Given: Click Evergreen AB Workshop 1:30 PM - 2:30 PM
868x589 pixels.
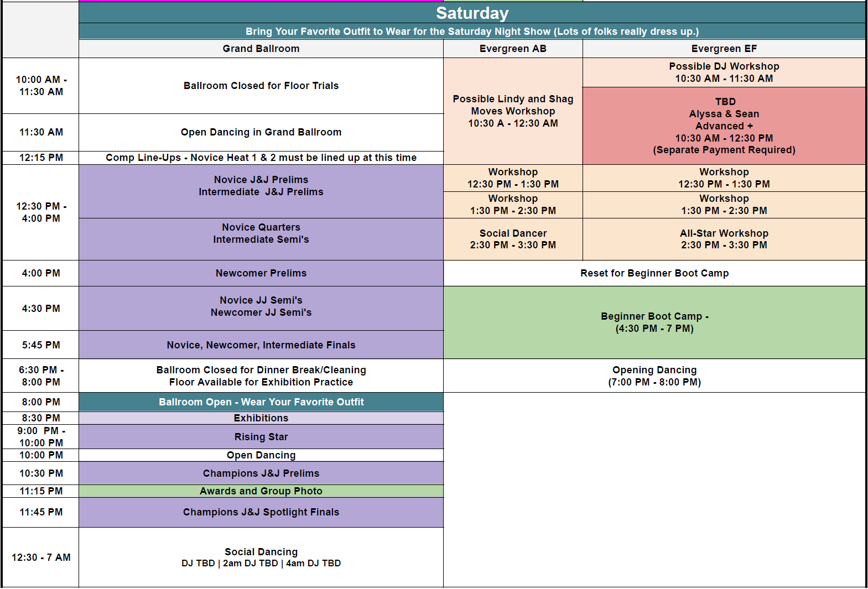Looking at the screenshot, I should click(x=513, y=205).
